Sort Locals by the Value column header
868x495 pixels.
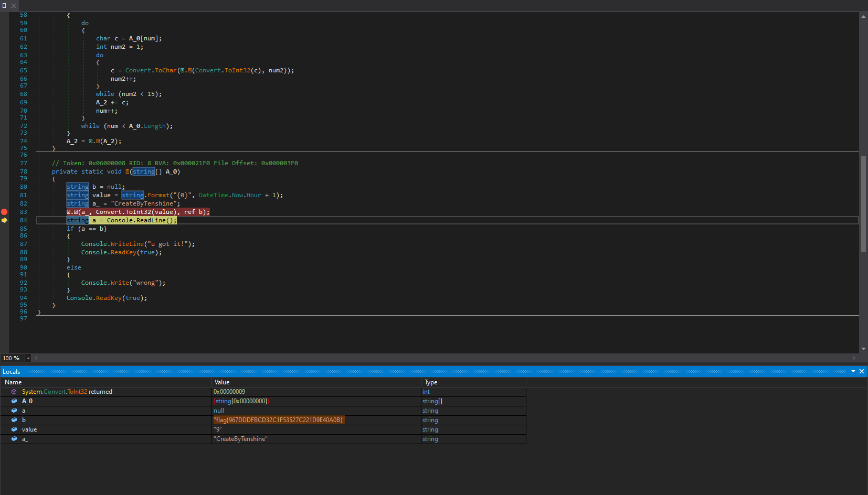click(x=316, y=382)
